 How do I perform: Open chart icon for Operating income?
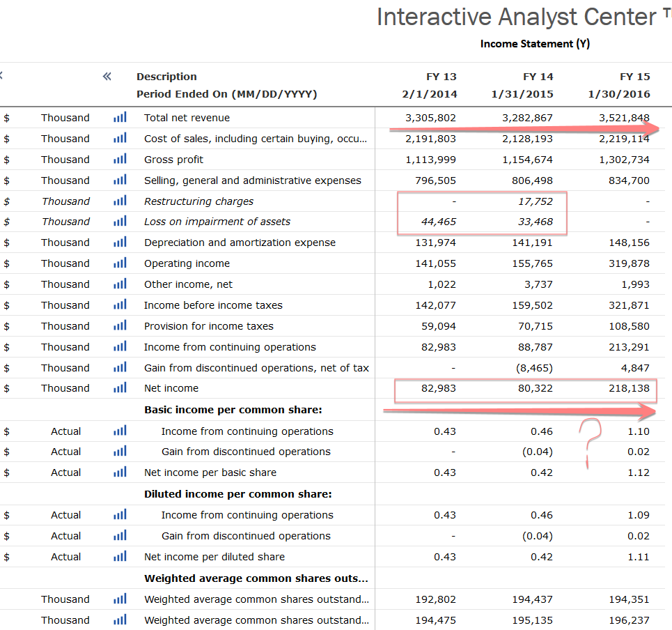pyautogui.click(x=120, y=263)
